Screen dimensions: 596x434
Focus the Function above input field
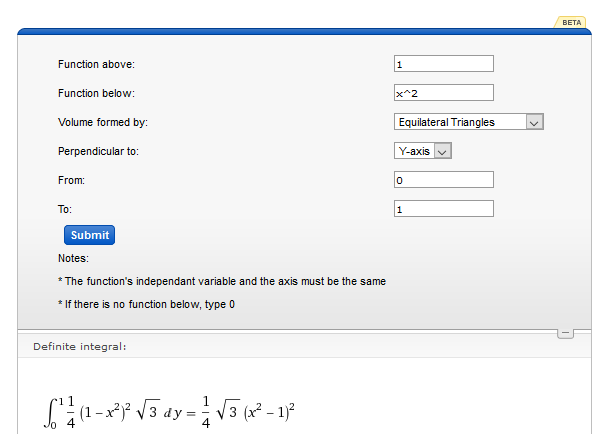pos(444,64)
